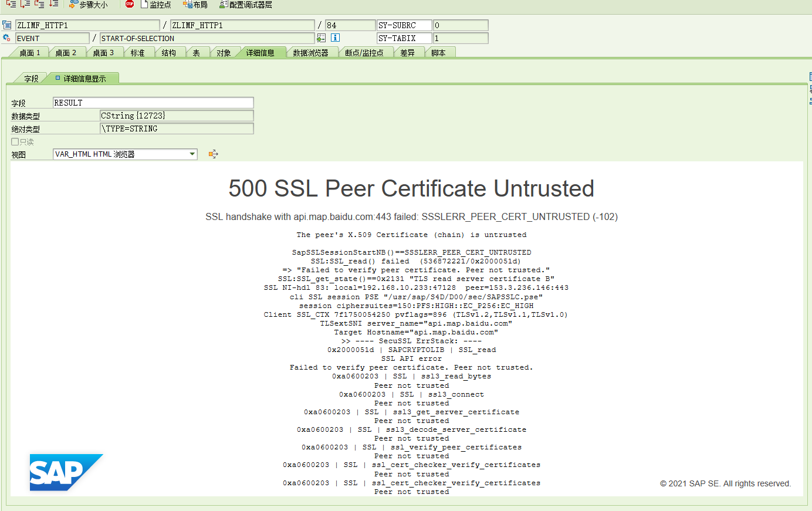Click the "SSL:SSL_read() failed" line
The width and height of the screenshot is (812, 511).
[416, 261]
